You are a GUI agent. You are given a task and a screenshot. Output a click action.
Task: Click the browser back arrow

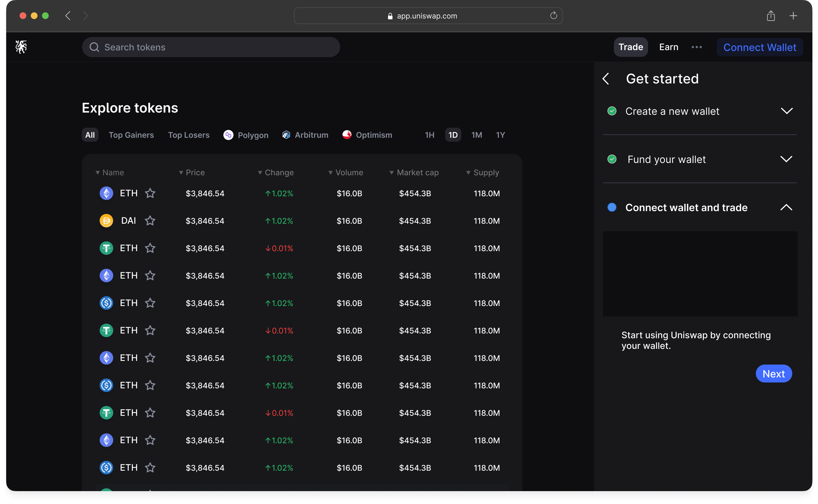point(68,16)
